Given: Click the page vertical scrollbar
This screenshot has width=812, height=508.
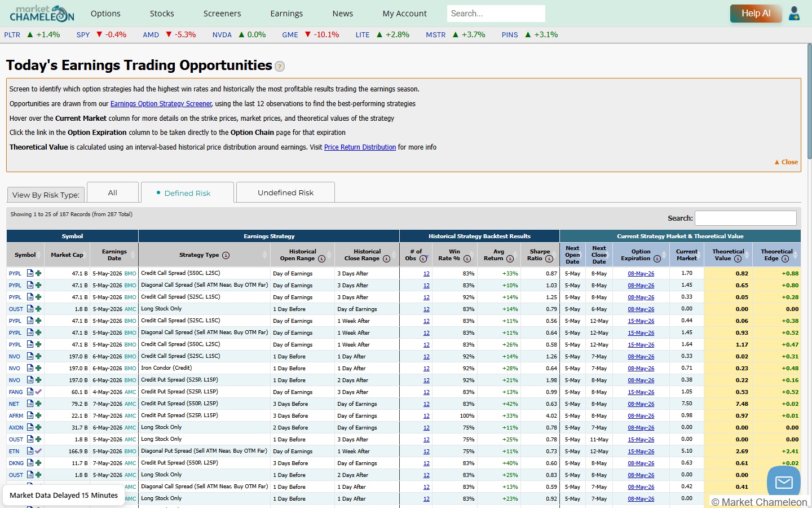Looking at the screenshot, I should pos(809,102).
